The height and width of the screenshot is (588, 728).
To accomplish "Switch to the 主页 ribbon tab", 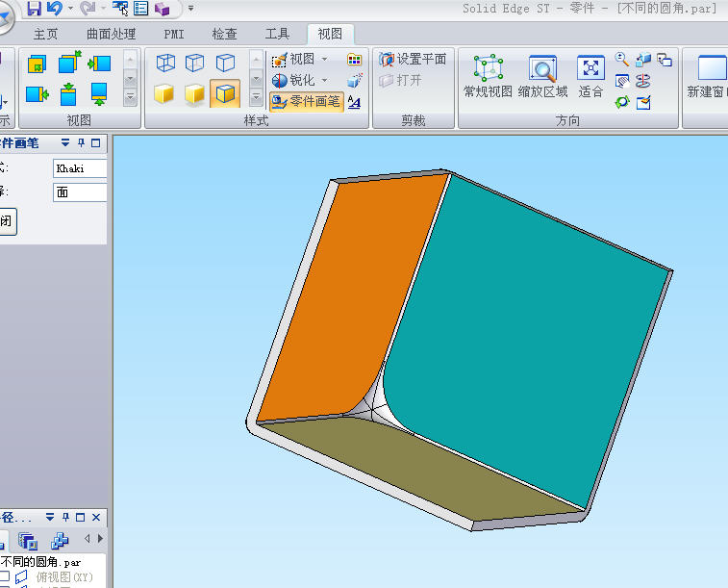I will point(45,34).
